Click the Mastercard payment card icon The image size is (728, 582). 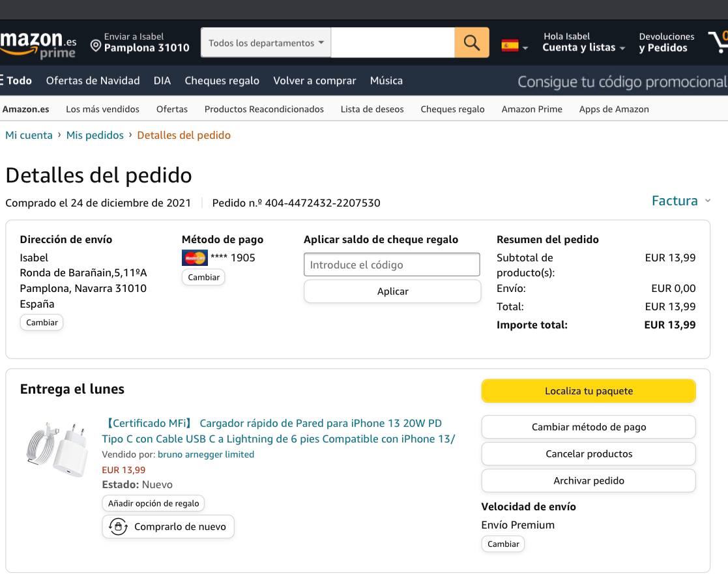coord(194,257)
